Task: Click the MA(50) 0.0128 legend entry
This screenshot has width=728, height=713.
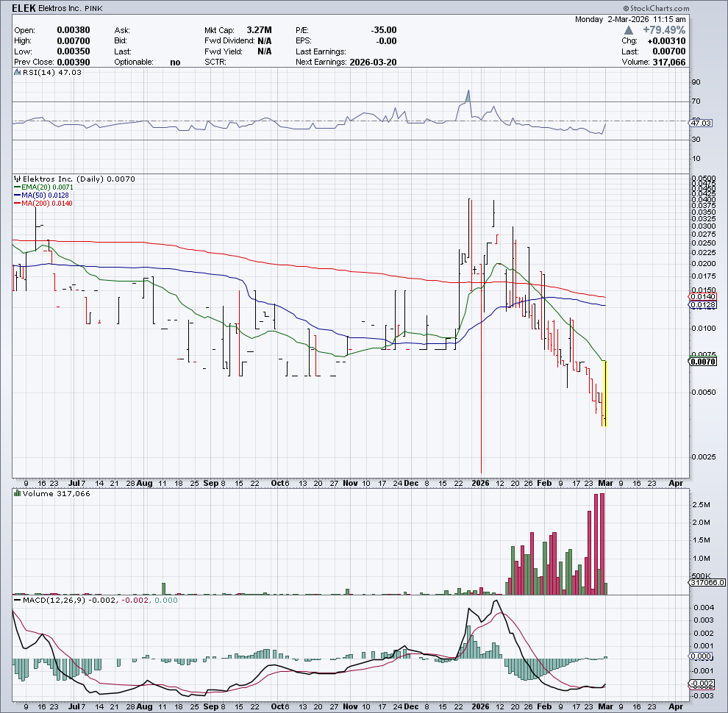Action: (x=41, y=195)
